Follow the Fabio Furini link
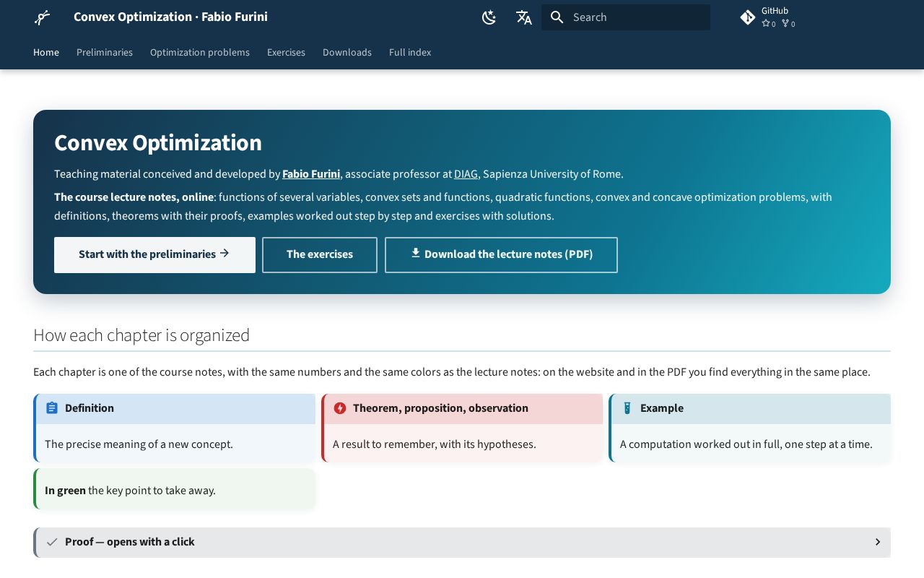Image resolution: width=924 pixels, height=578 pixels. coord(311,174)
